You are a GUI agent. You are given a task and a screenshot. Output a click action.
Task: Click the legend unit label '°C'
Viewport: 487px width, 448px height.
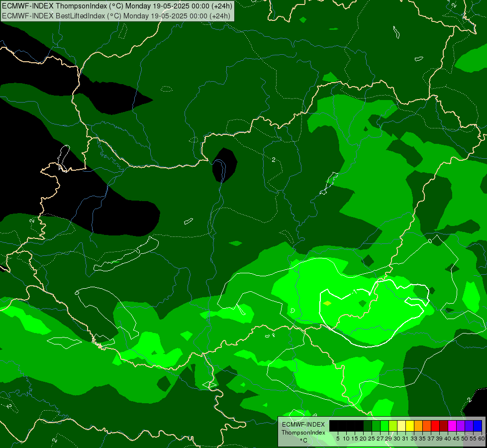tap(303, 441)
